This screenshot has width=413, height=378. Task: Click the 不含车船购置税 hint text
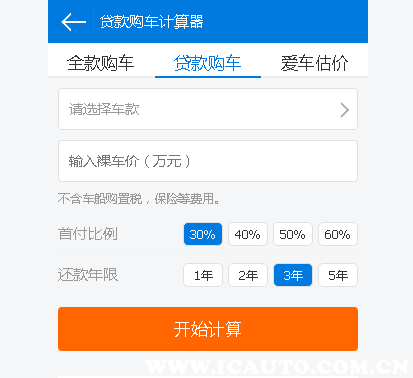100,199
